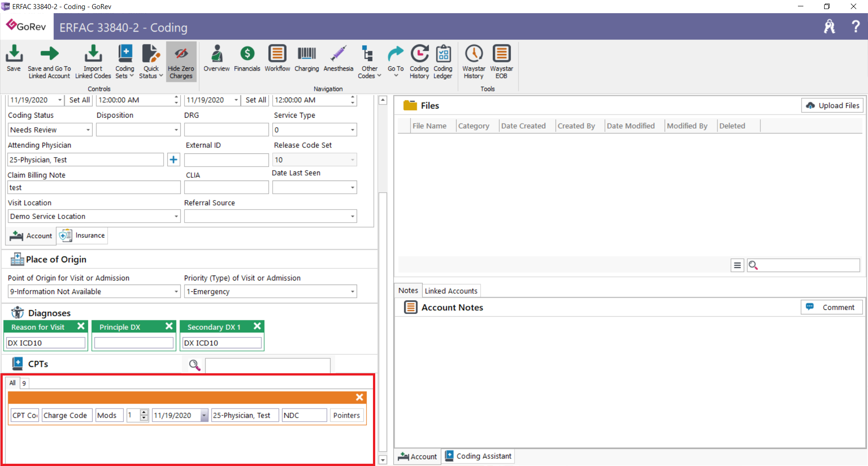The image size is (868, 466).
Task: Click the GoRev logo
Action: click(26, 26)
